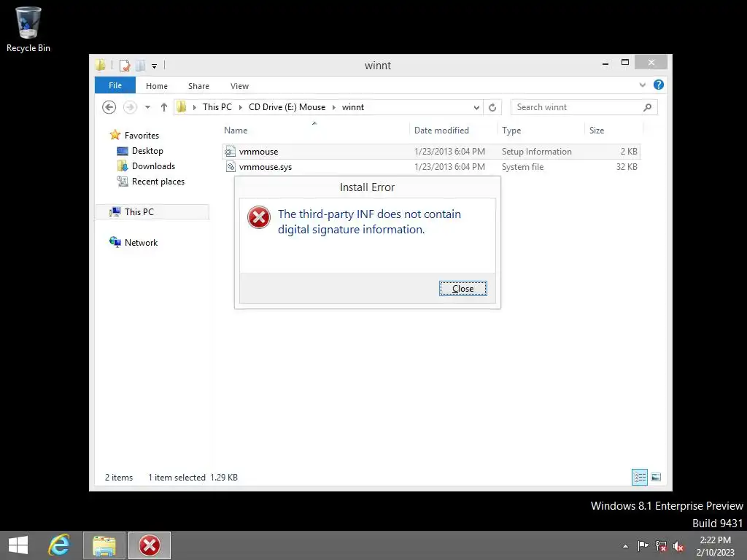The image size is (747, 560).
Task: Open Recent places in the sidebar
Action: [158, 181]
